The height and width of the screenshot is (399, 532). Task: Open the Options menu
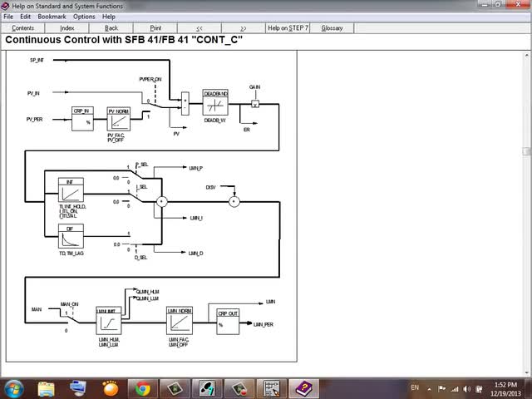tap(84, 17)
